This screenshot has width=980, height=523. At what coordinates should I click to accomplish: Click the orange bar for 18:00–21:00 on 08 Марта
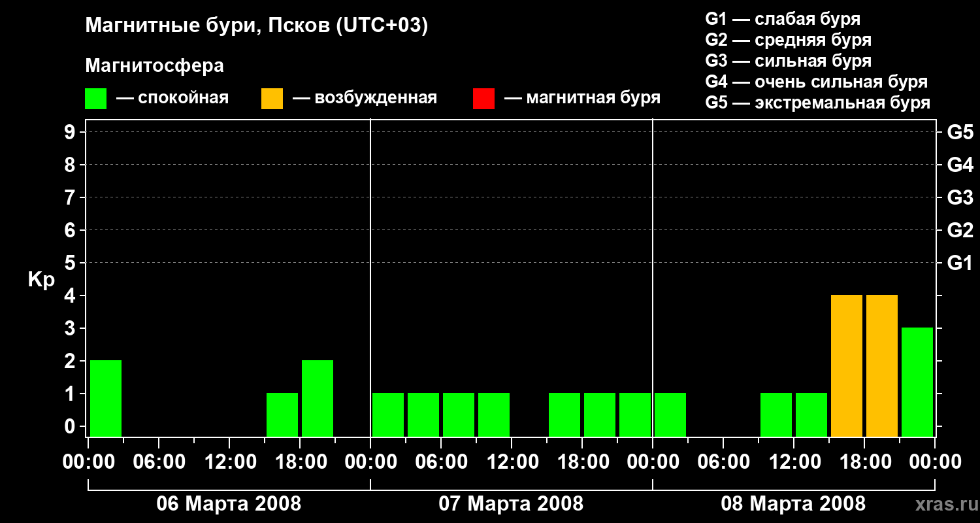(882, 365)
